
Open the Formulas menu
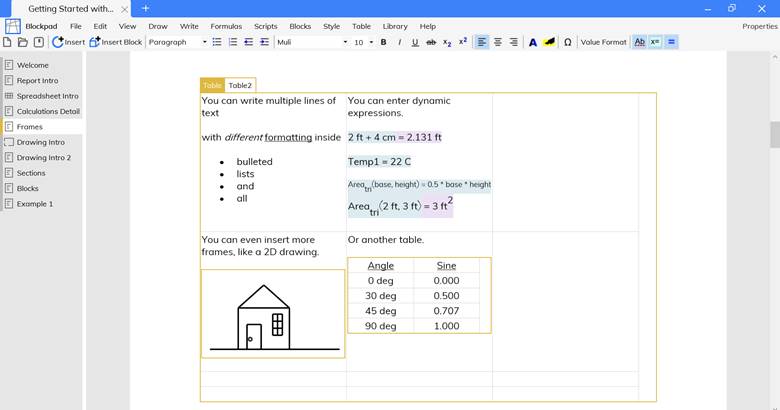click(226, 26)
